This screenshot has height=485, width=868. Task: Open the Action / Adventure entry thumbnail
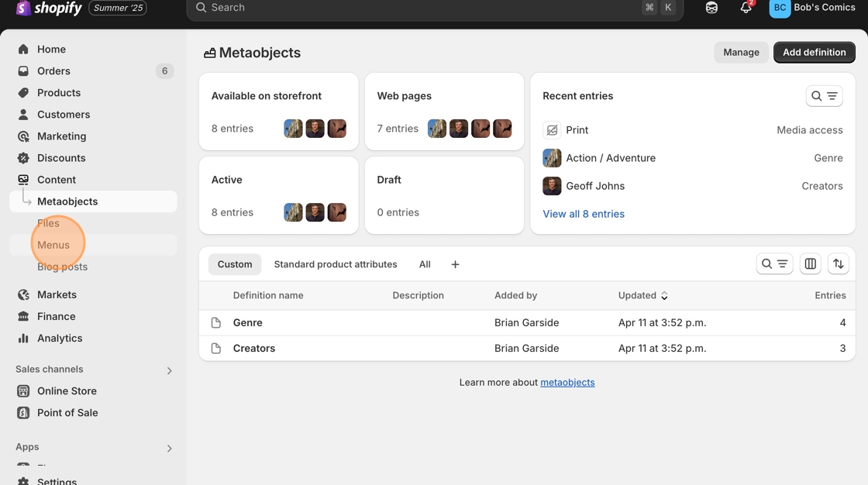[552, 158]
